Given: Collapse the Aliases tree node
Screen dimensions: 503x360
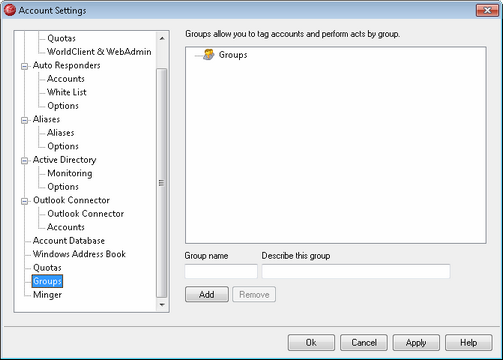Looking at the screenshot, I should click(24, 120).
